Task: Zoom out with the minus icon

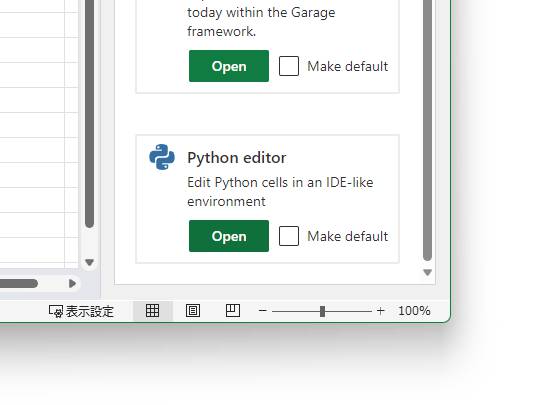Action: 263,311
